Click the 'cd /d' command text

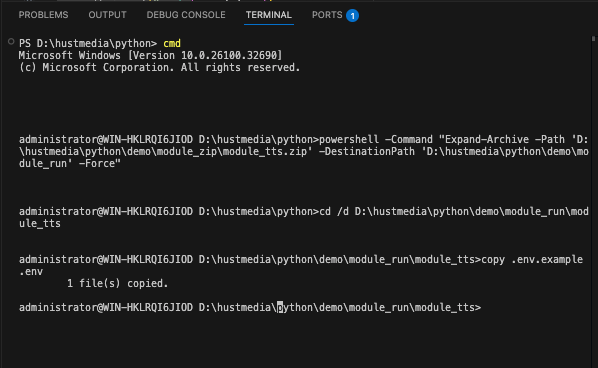click(333, 212)
